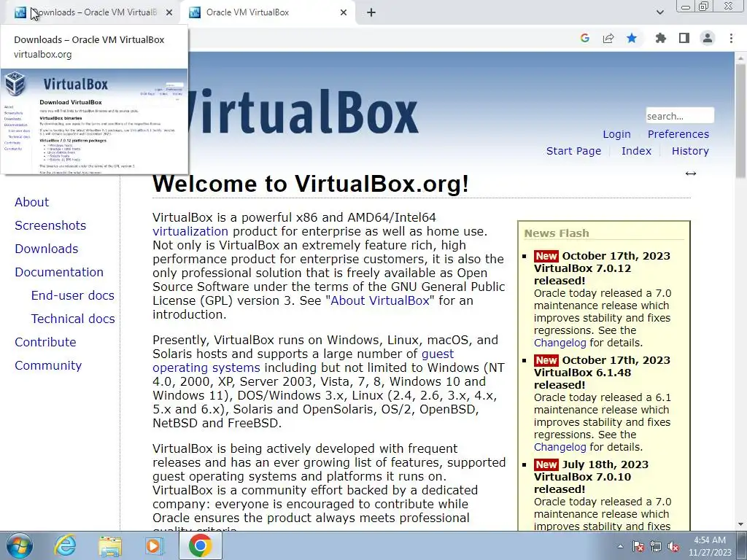Click the New badge beside October 17th 7.0.12

click(546, 256)
